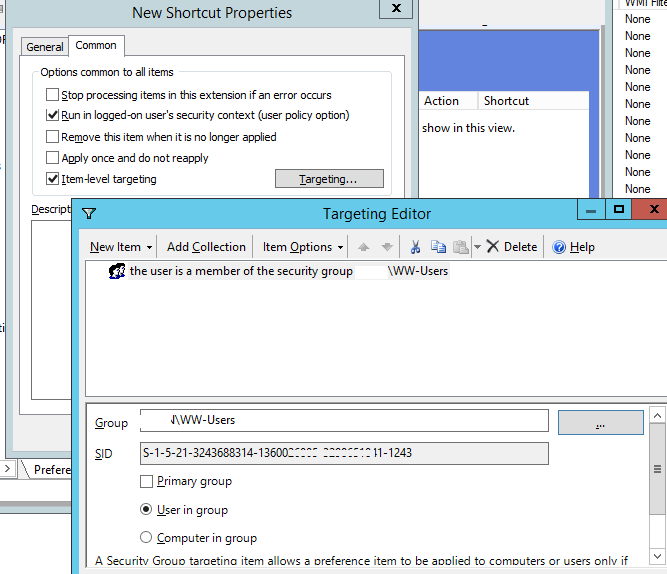Click the SID text field
Image resolution: width=667 pixels, height=574 pixels.
tap(344, 453)
